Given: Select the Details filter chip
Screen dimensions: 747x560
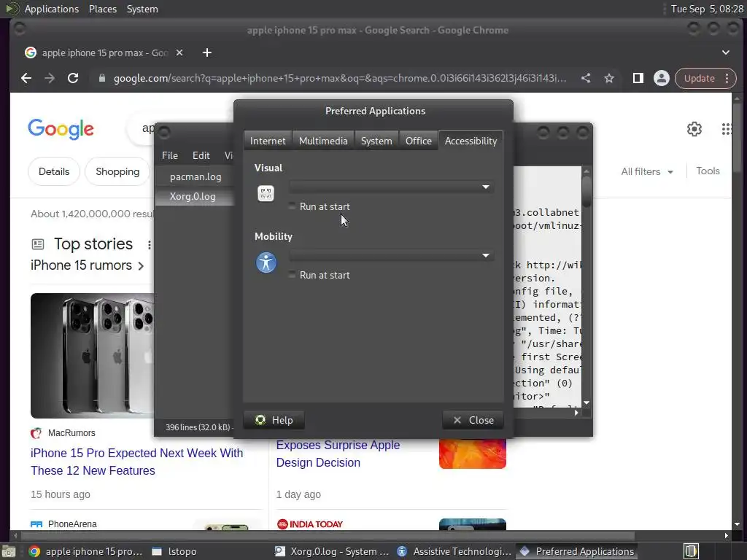Looking at the screenshot, I should (54, 171).
